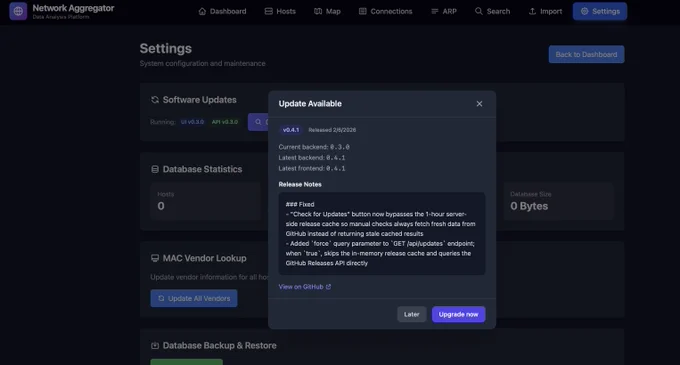The height and width of the screenshot is (365, 680).
Task: Close the Update Available dialog
Action: click(479, 104)
